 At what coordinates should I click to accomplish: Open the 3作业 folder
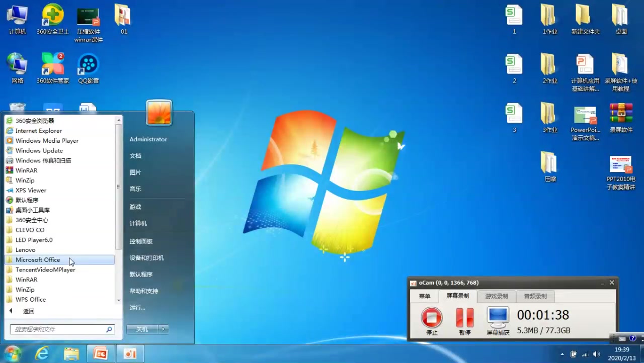[x=550, y=118]
